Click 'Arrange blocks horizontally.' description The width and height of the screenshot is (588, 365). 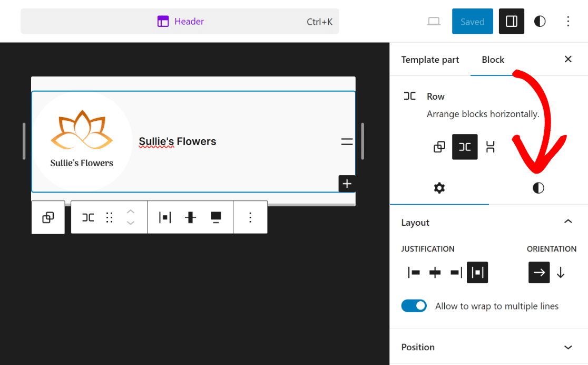click(x=483, y=114)
